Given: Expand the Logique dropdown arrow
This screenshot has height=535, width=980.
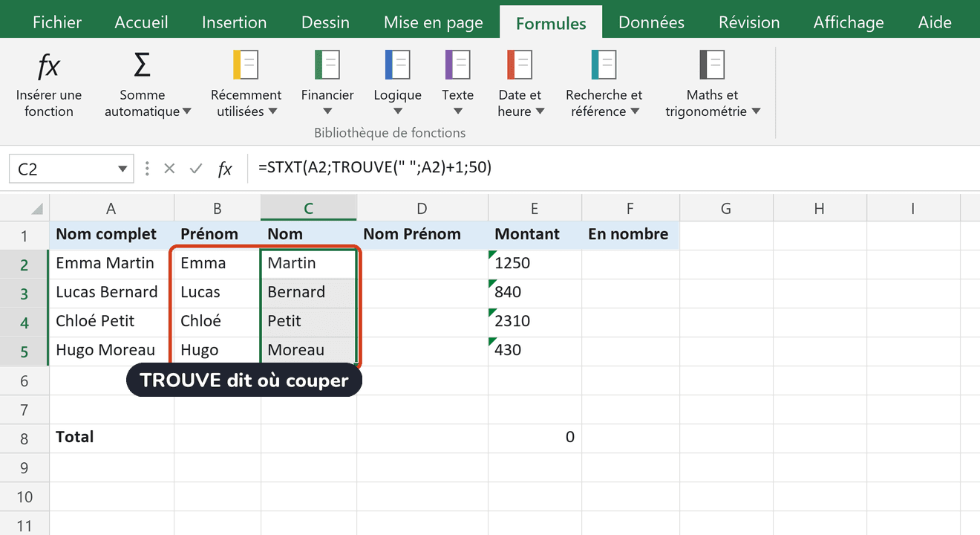Looking at the screenshot, I should pyautogui.click(x=398, y=111).
